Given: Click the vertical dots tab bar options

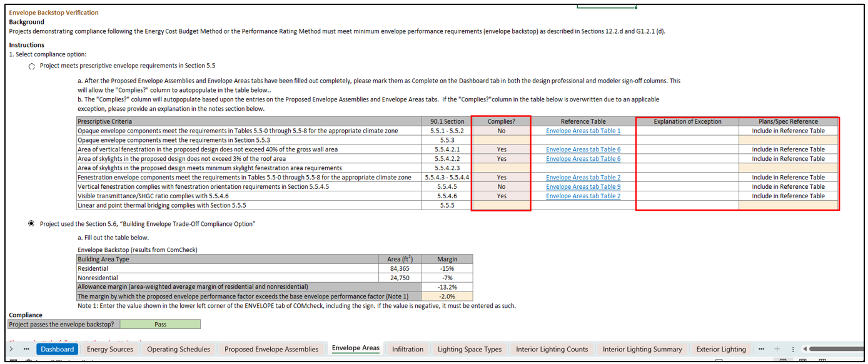Looking at the screenshot, I should click(792, 349).
